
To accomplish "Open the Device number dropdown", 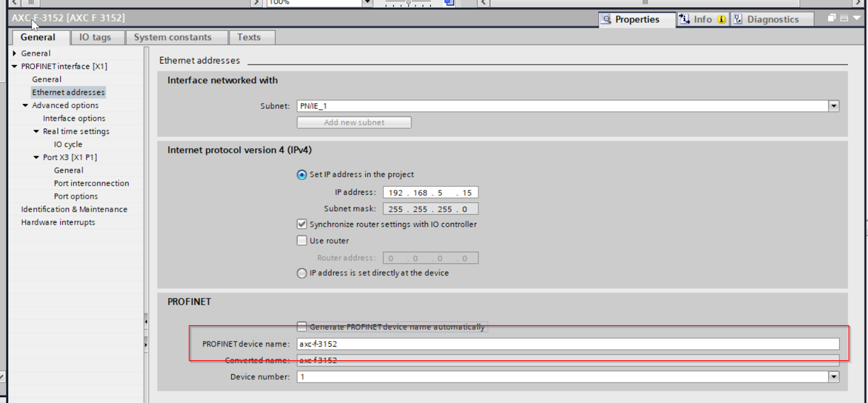I will (x=834, y=376).
